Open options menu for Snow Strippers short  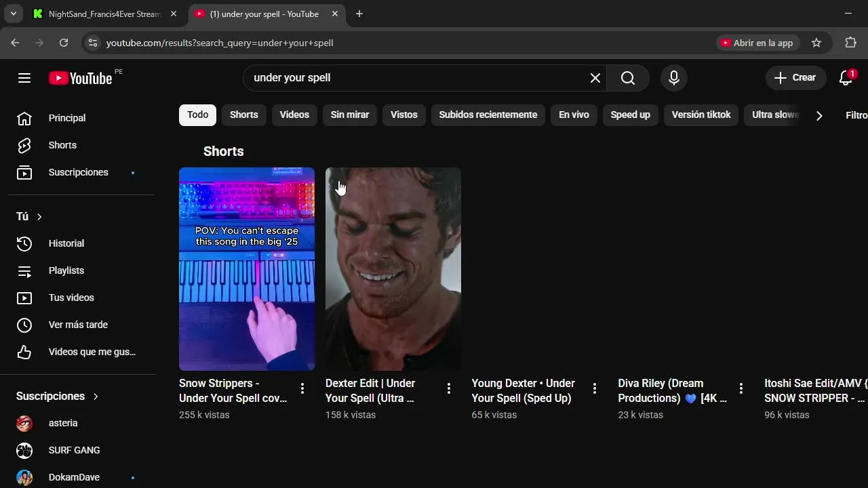(x=302, y=388)
